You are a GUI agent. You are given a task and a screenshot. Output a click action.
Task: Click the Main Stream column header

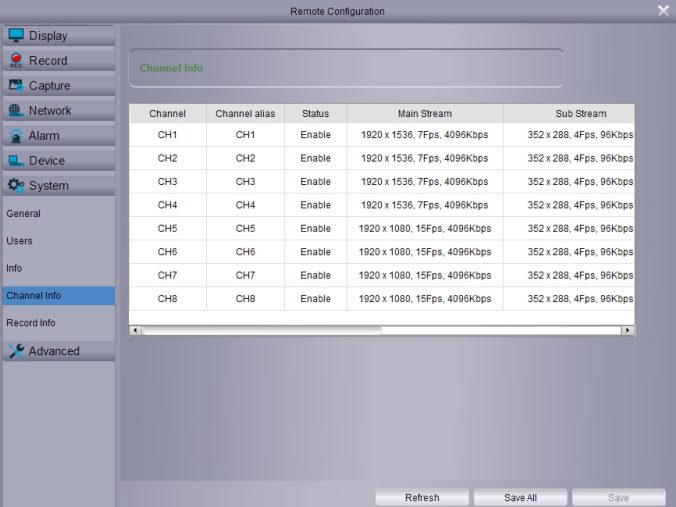click(x=424, y=114)
